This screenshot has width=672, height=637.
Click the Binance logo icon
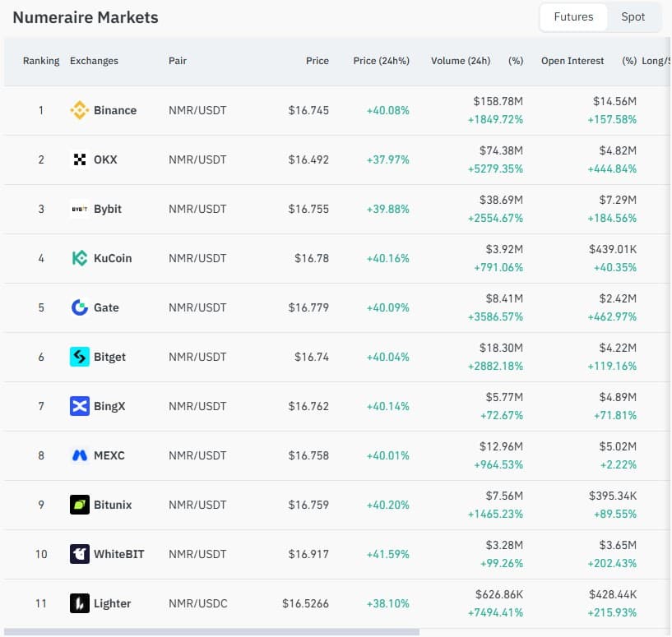click(80, 110)
